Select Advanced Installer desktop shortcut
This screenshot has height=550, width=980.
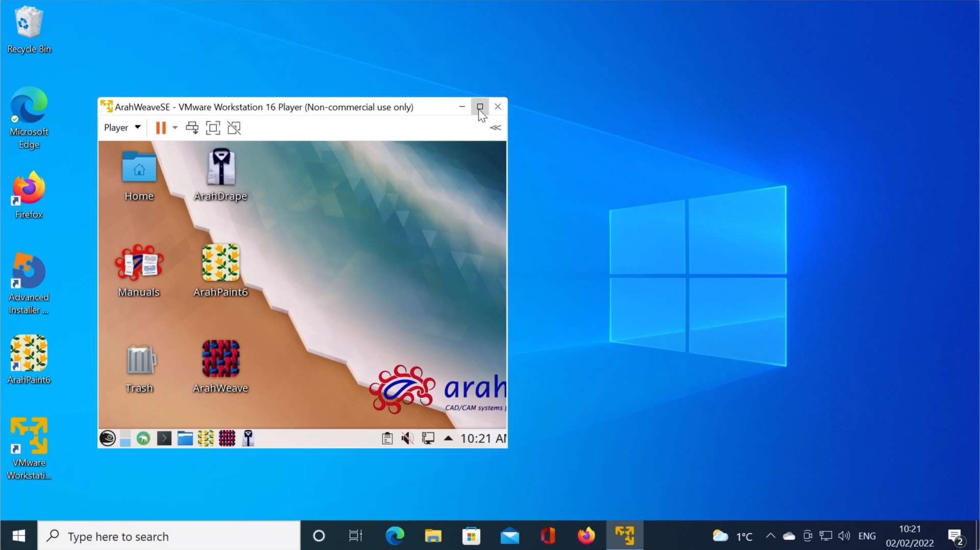(29, 284)
